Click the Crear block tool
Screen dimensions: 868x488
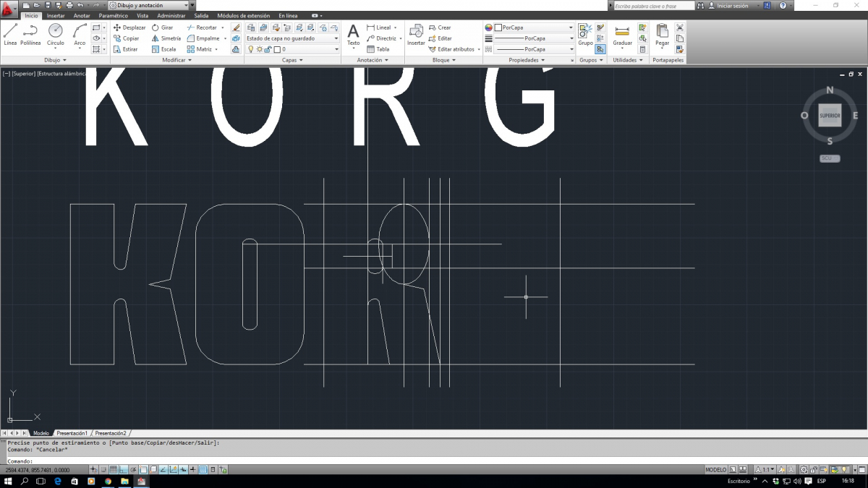coord(440,27)
